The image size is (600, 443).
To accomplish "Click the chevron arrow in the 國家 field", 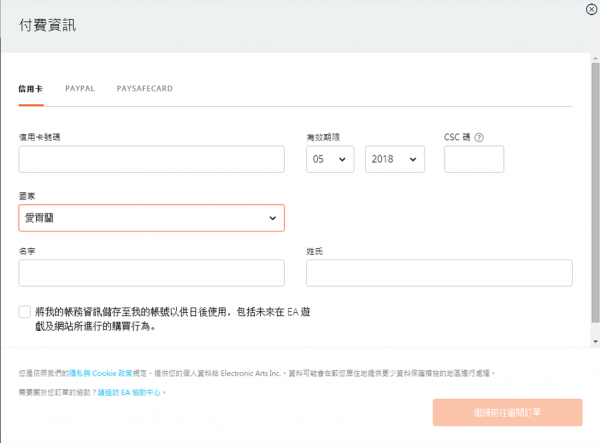I will [273, 218].
